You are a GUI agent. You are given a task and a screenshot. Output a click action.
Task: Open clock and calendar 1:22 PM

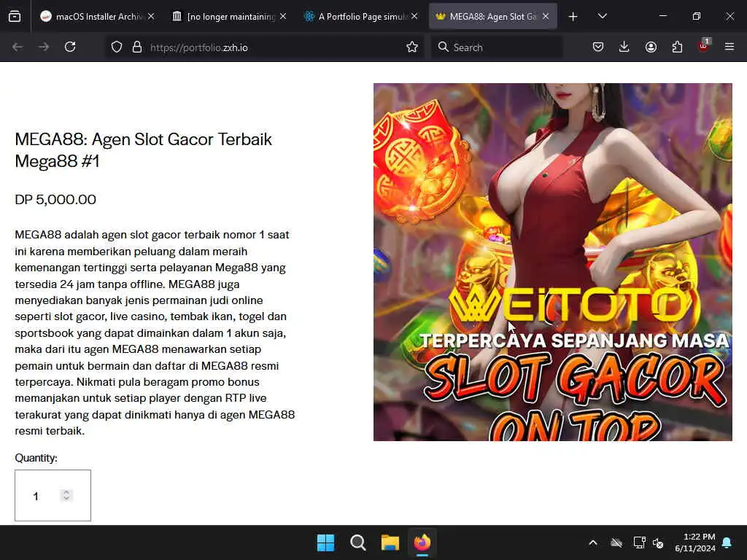695,542
